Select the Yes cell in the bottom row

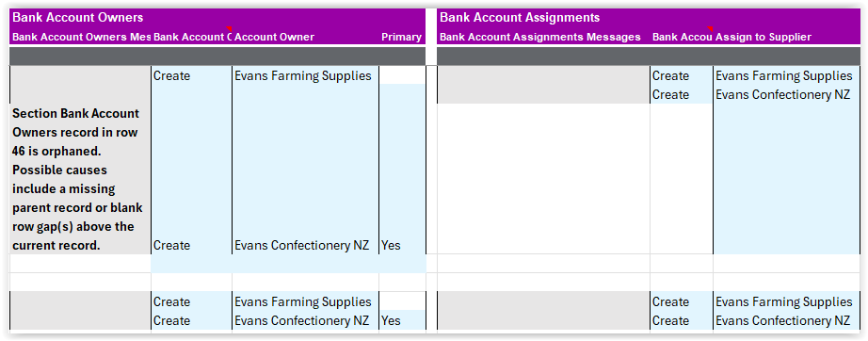click(x=402, y=320)
